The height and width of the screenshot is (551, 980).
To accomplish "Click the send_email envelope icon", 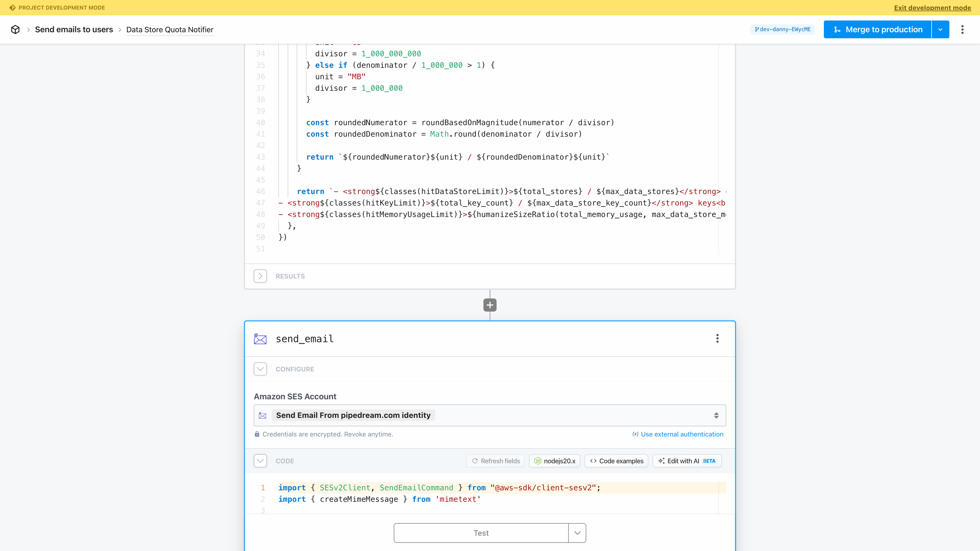I will (x=260, y=338).
